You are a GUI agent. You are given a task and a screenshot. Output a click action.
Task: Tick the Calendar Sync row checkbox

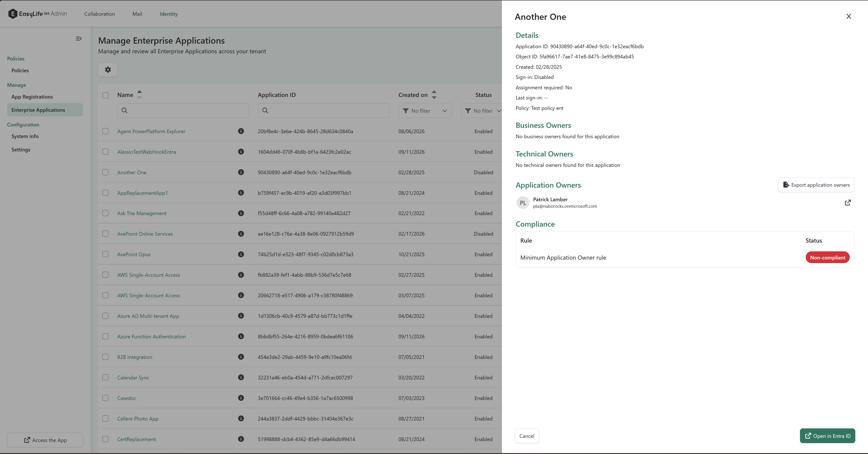coord(105,378)
